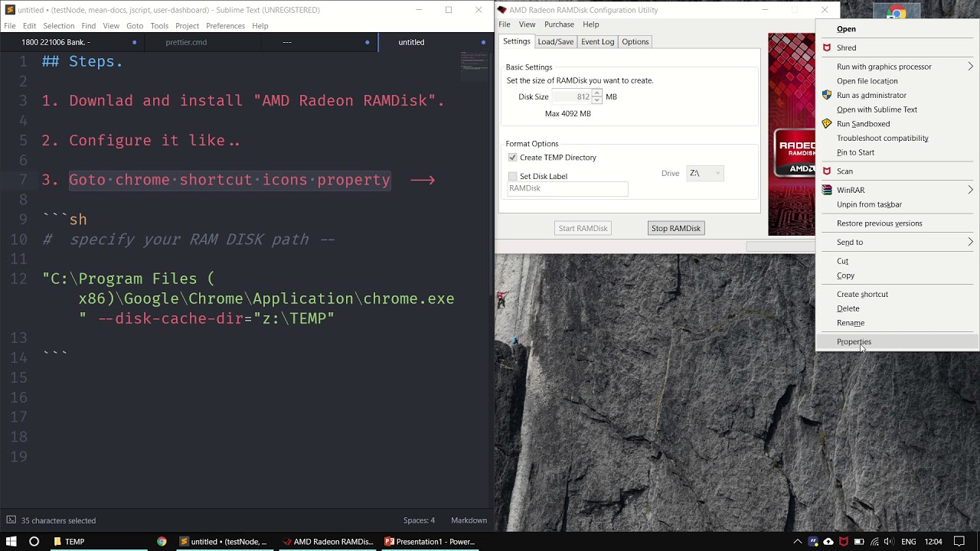Screen dimensions: 980x551
Task: Expand Run with graphics processor submenu
Action: [970, 67]
